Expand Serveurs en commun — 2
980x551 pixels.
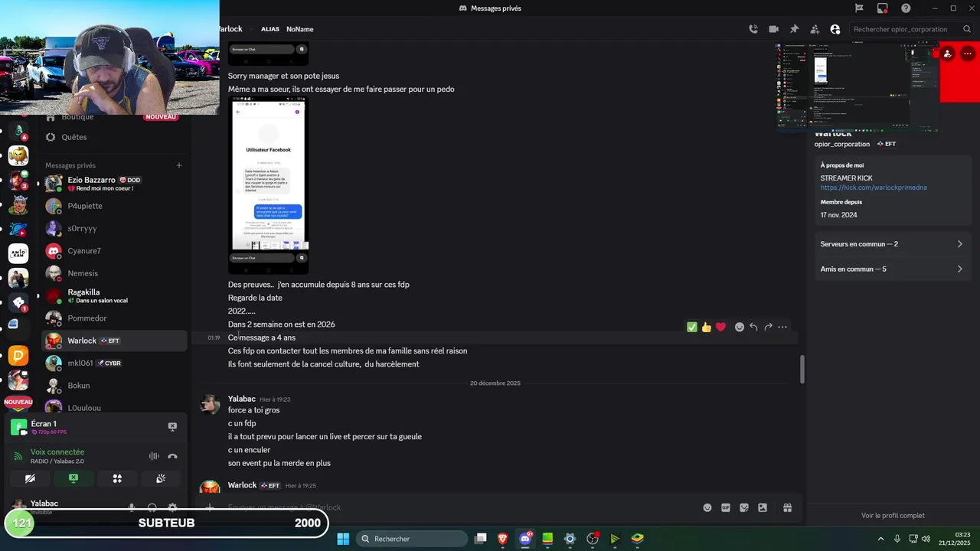(x=892, y=244)
